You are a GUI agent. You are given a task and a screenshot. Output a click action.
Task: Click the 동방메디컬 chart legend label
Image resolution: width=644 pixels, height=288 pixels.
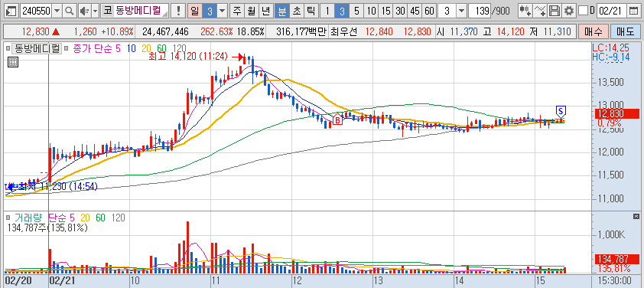[37, 48]
